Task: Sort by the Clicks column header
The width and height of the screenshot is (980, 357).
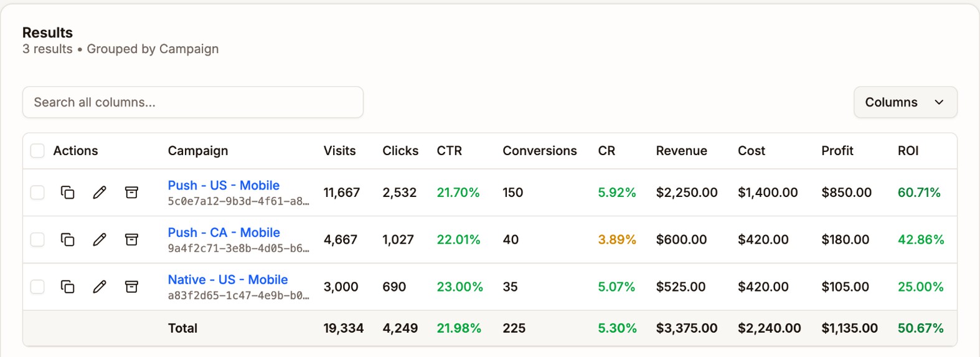Action: (400, 151)
